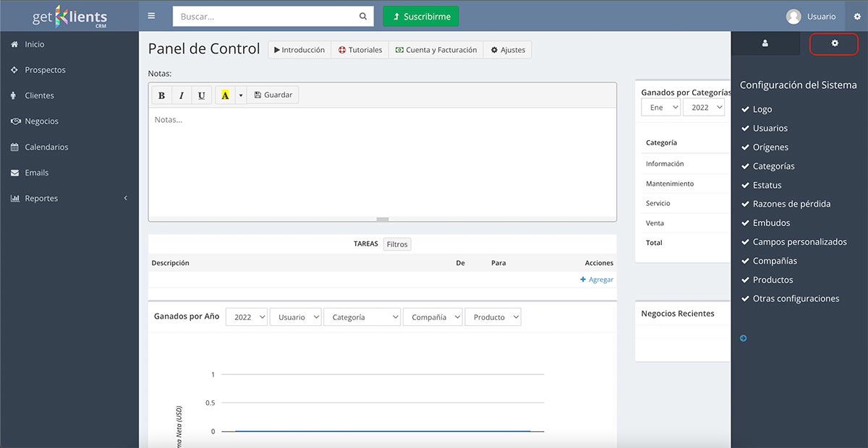The height and width of the screenshot is (448, 868).
Task: Open the Ene month dropdown
Action: click(660, 108)
